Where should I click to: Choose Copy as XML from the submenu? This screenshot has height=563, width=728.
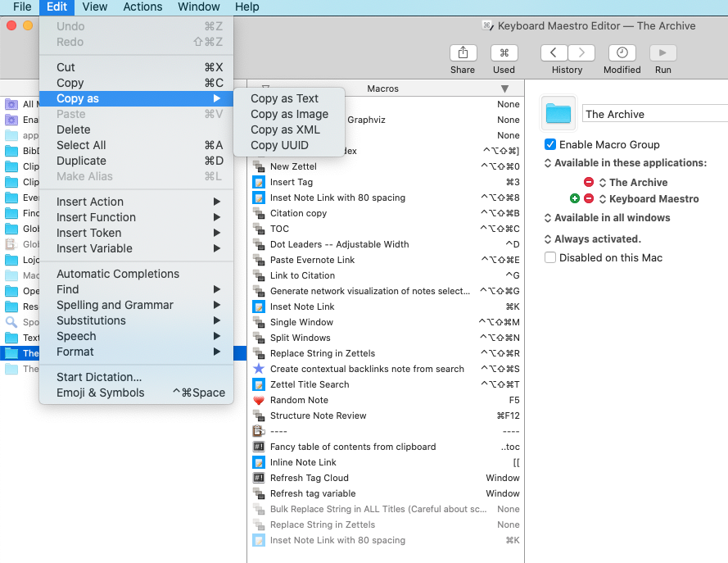coord(289,129)
